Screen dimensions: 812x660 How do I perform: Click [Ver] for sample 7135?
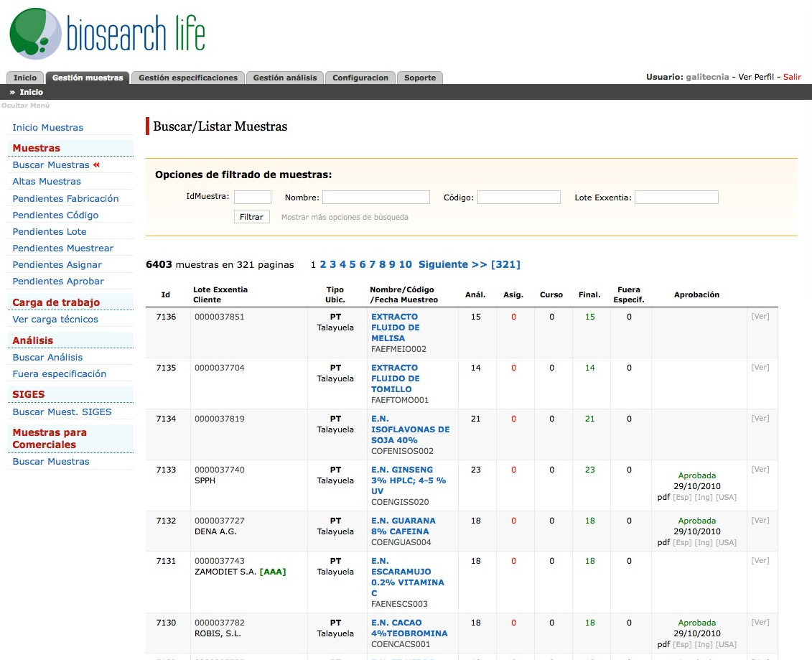[760, 367]
